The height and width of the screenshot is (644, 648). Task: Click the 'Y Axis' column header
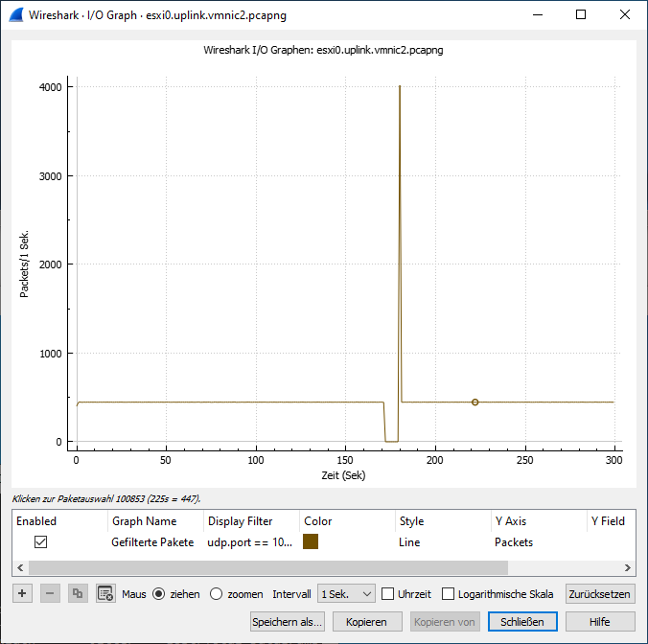[539, 521]
